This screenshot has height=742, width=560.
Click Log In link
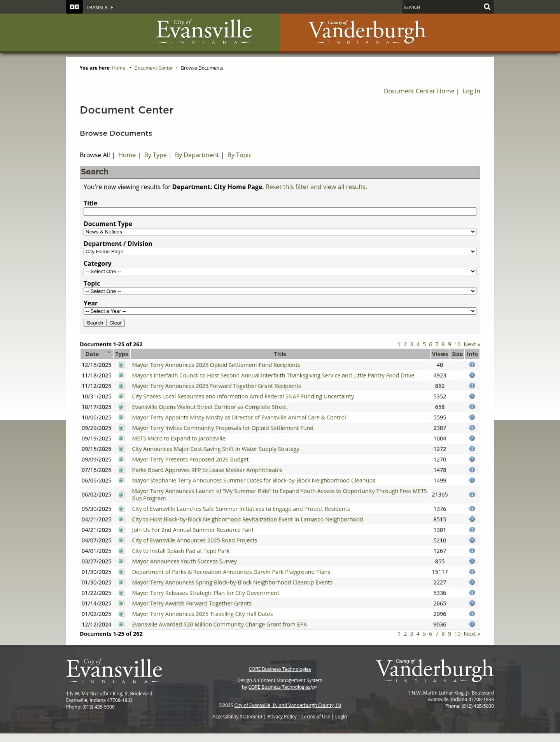(471, 91)
